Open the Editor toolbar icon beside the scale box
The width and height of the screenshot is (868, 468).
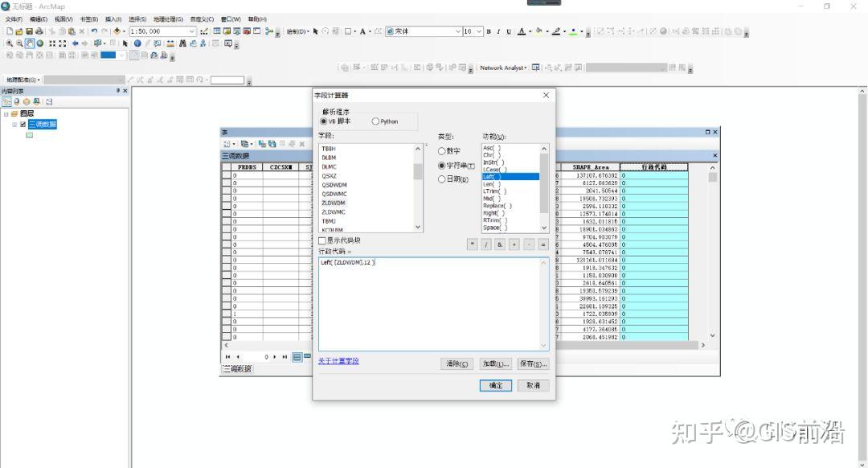coord(204,31)
